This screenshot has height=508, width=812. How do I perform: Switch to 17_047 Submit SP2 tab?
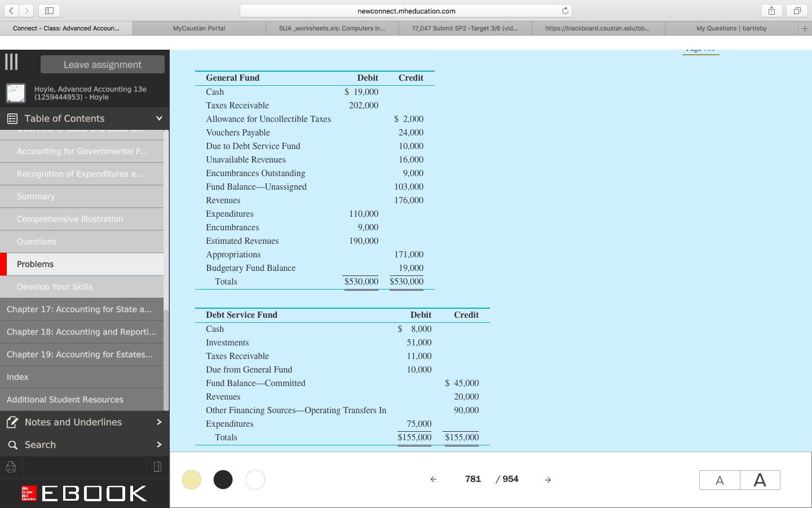click(x=465, y=28)
